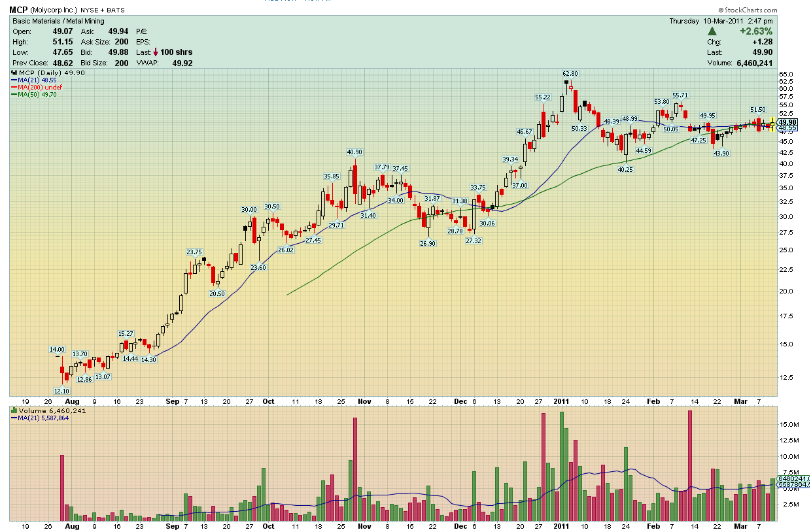Image resolution: width=811 pixels, height=532 pixels.
Task: Click the 15.0M label on the volume axis
Action: pos(788,424)
